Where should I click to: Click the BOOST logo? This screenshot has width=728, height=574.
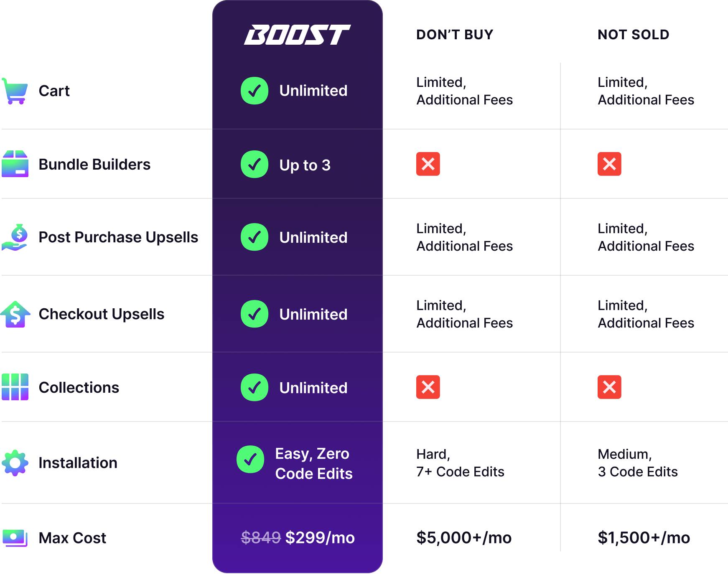(x=297, y=35)
